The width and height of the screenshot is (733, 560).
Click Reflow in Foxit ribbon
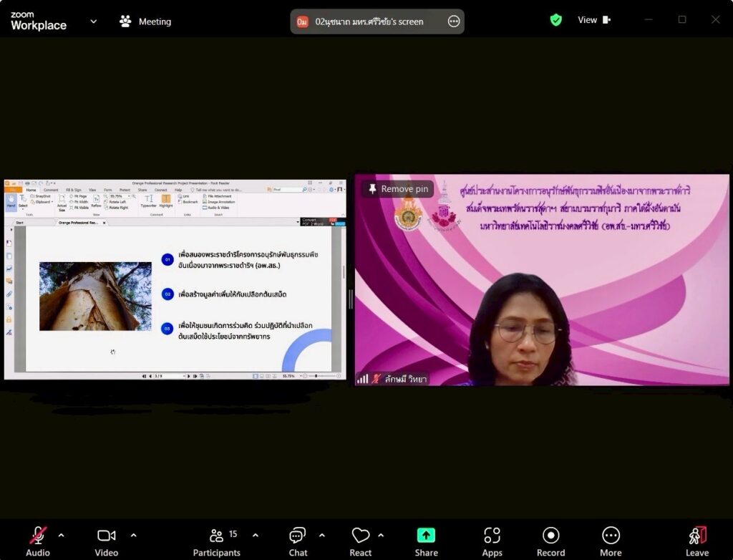[96, 201]
